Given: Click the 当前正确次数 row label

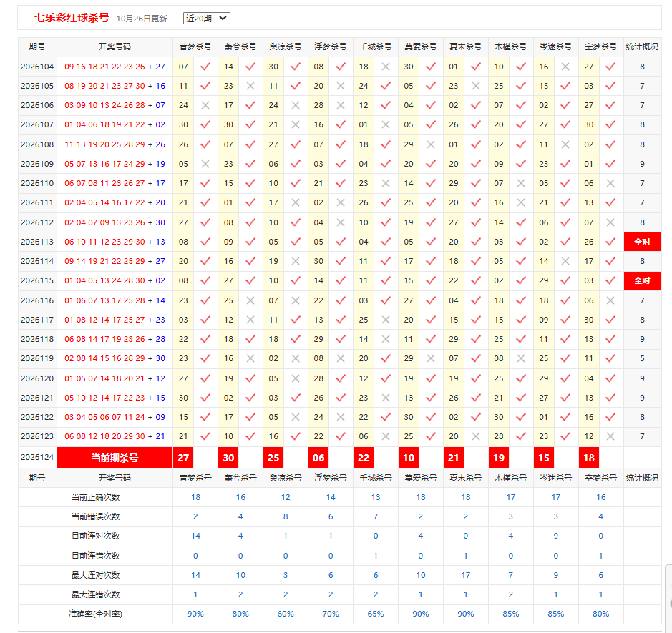Looking at the screenshot, I should [95, 497].
